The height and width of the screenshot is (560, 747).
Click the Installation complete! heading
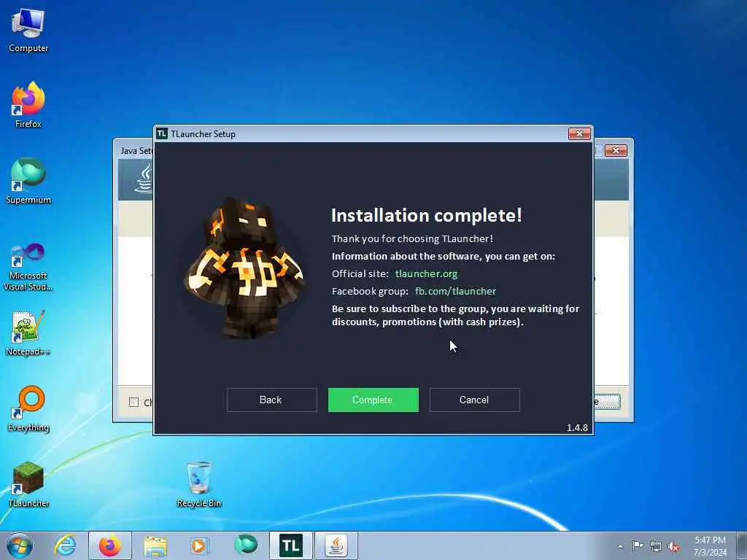point(426,215)
